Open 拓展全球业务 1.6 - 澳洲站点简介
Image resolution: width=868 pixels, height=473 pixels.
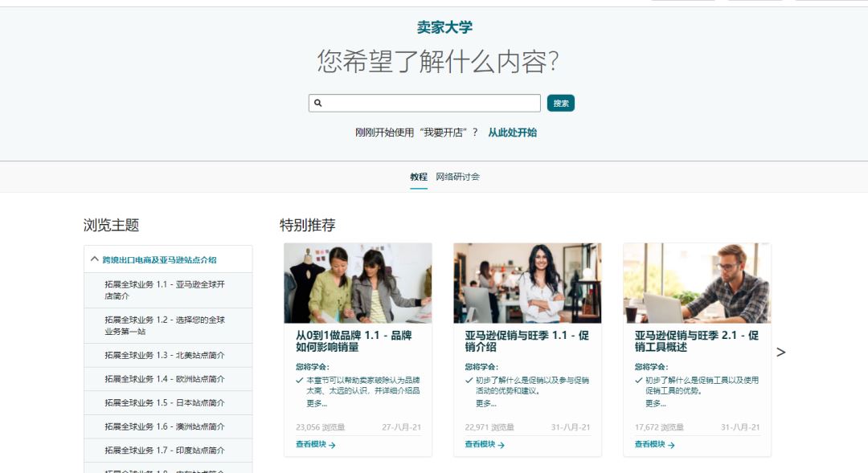168,426
